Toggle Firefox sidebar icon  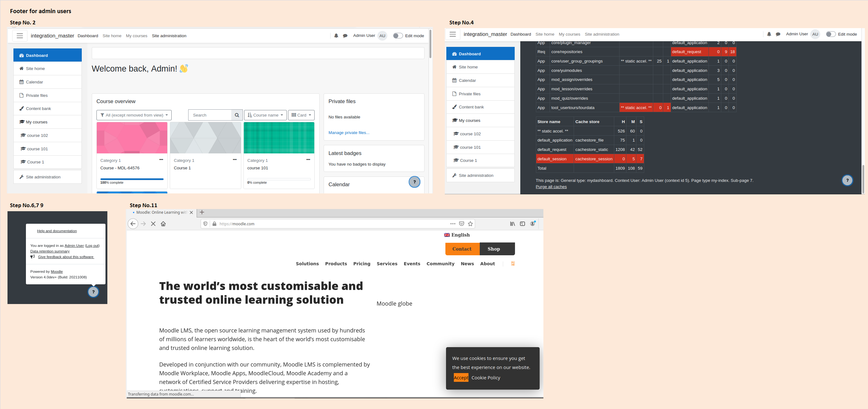click(x=522, y=223)
